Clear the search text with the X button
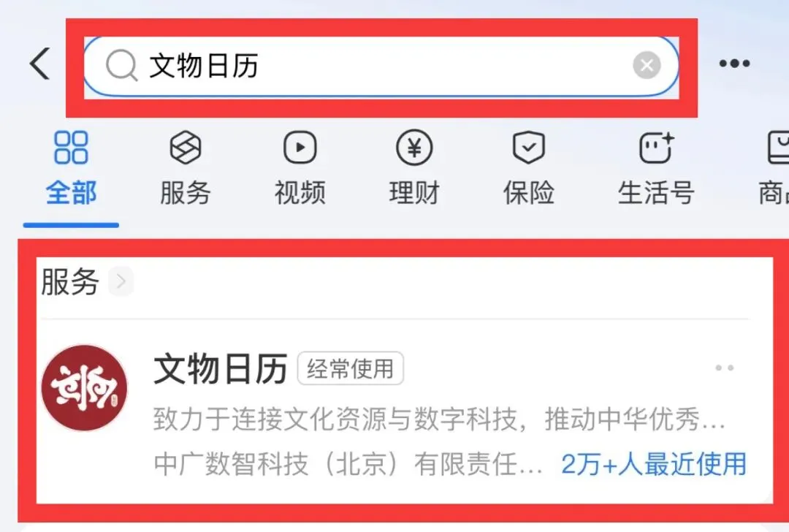The width and height of the screenshot is (789, 532). click(x=647, y=65)
